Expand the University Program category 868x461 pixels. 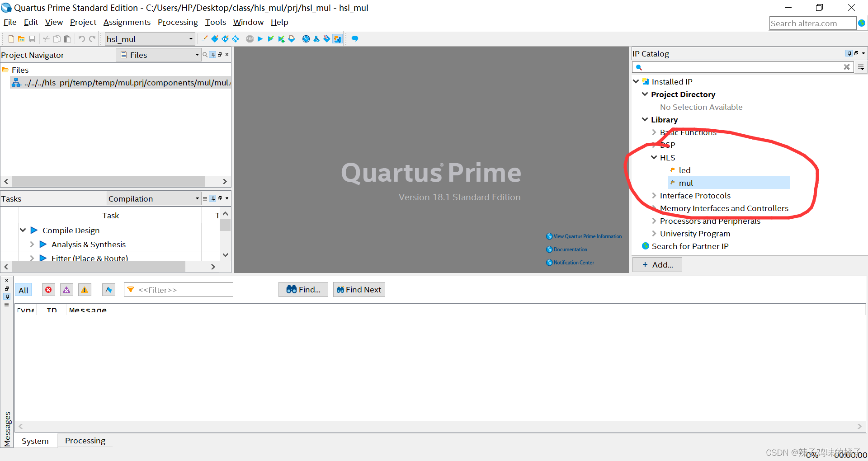pyautogui.click(x=654, y=233)
